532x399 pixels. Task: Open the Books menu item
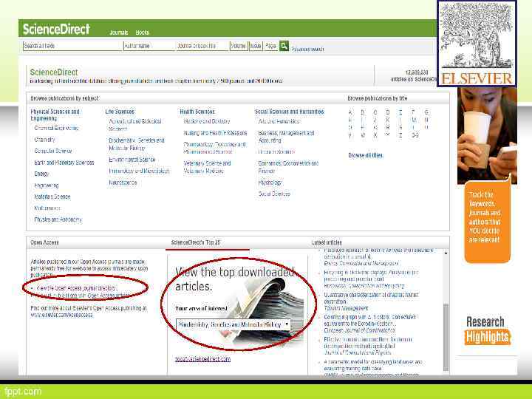[x=142, y=33]
